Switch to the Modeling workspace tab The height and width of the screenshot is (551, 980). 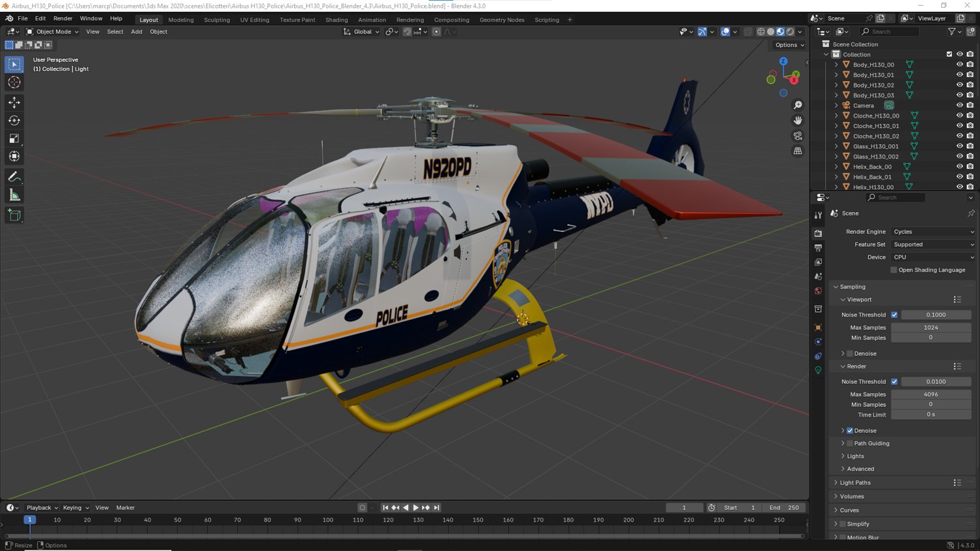pos(181,20)
